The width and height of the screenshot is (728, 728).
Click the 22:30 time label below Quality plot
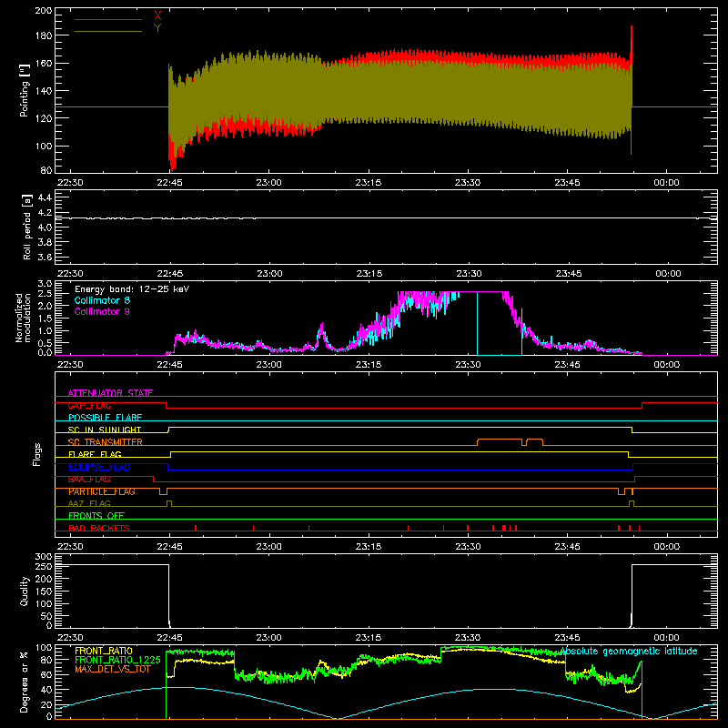70,638
